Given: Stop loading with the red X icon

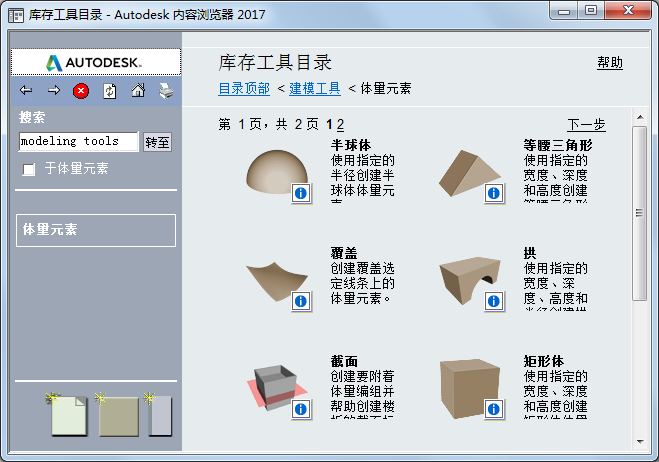Looking at the screenshot, I should (x=81, y=91).
